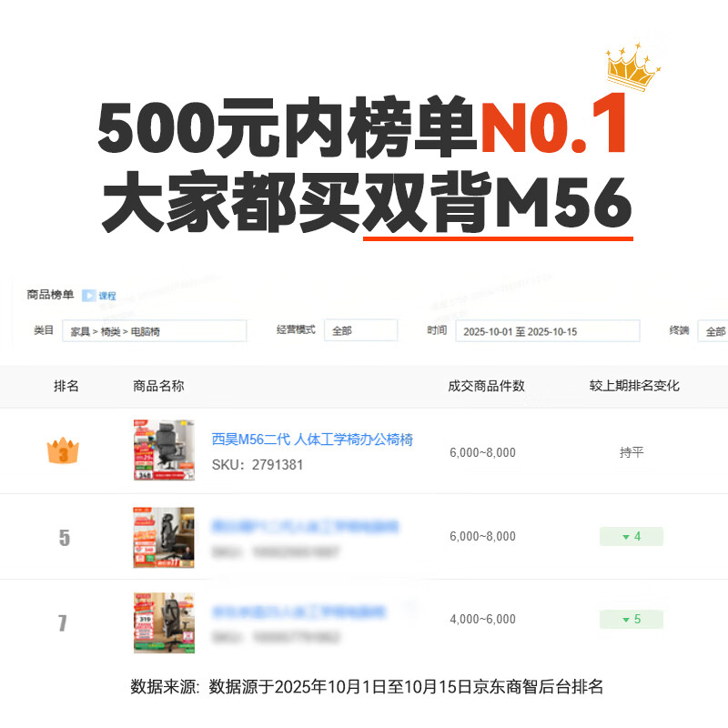
Task: Open the 终端 全部 dropdown
Action: tap(713, 331)
